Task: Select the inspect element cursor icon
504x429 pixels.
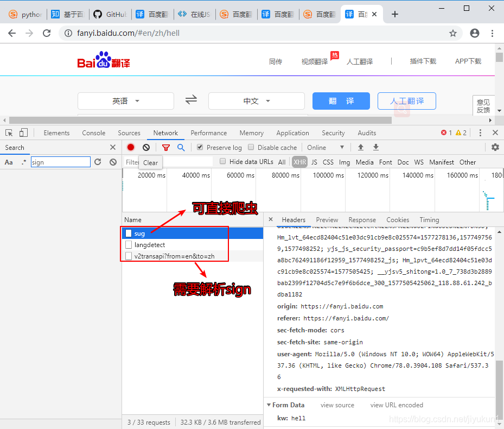Action: [x=9, y=133]
